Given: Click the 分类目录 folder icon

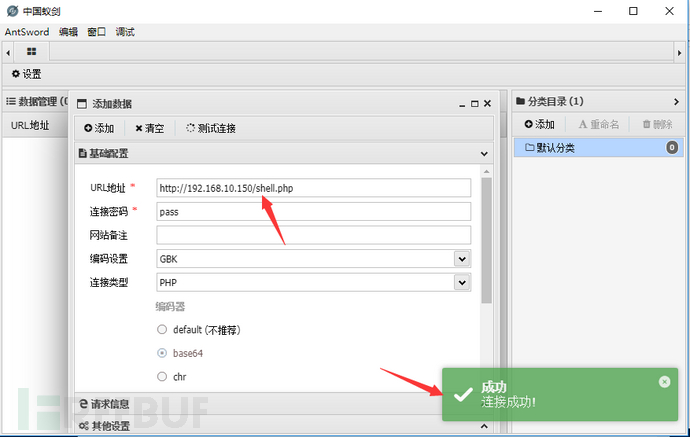Looking at the screenshot, I should 520,101.
